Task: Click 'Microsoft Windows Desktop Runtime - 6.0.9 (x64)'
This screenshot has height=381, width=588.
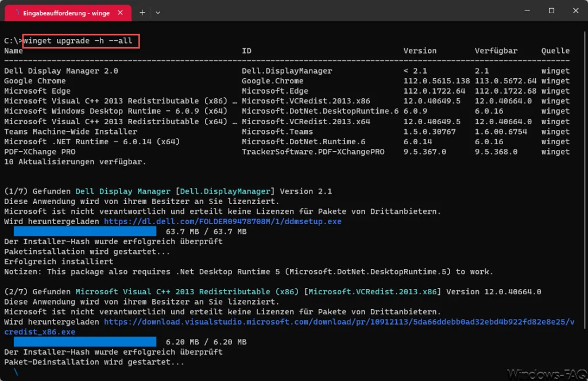Action: (116, 111)
